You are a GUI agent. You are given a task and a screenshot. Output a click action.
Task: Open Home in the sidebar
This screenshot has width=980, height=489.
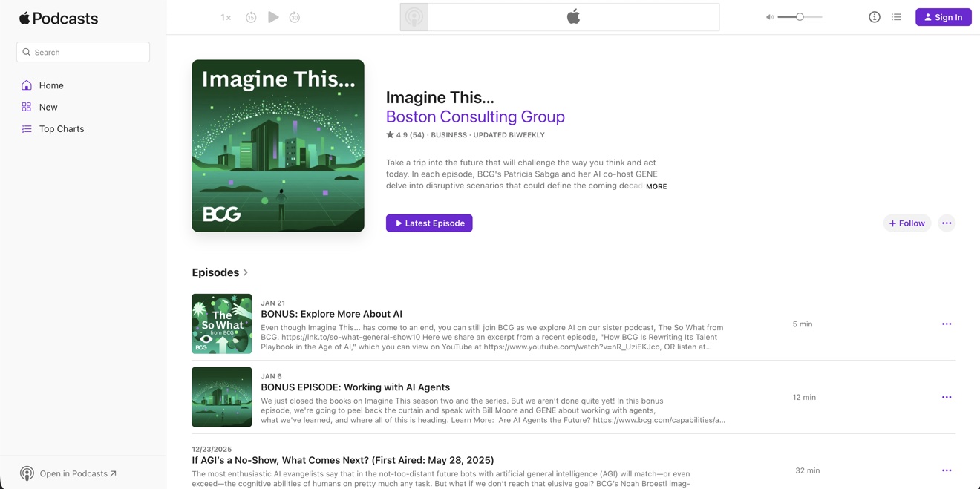point(51,85)
